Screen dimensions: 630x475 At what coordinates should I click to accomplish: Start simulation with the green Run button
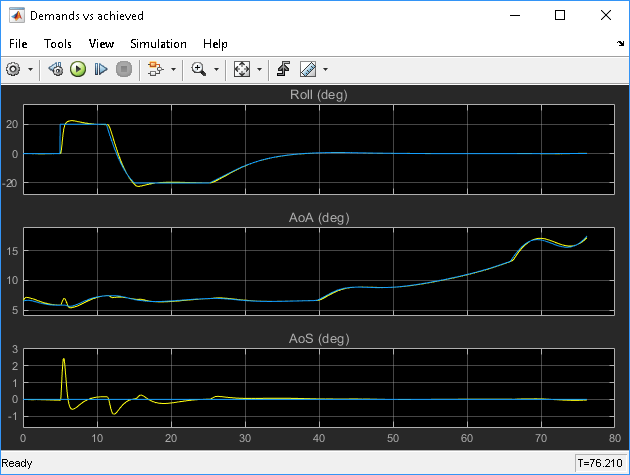tap(78, 69)
